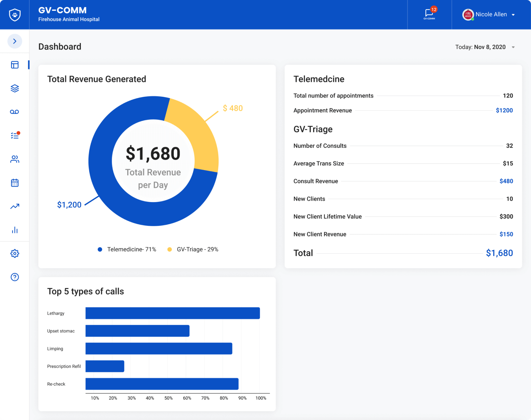This screenshot has height=420, width=531.
Task: Open the Today: Nov 8, 2020 date dropdown
Action: (x=485, y=47)
